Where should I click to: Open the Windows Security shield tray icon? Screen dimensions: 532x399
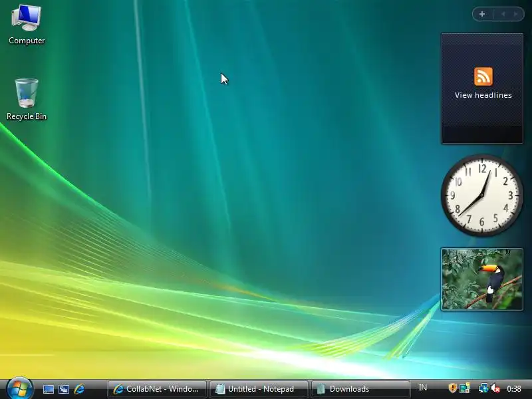(x=452, y=388)
